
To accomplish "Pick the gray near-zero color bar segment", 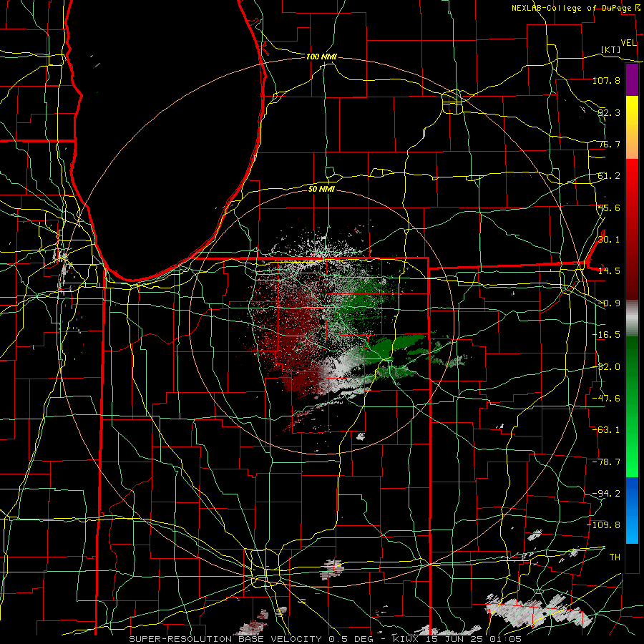I will [x=632, y=318].
